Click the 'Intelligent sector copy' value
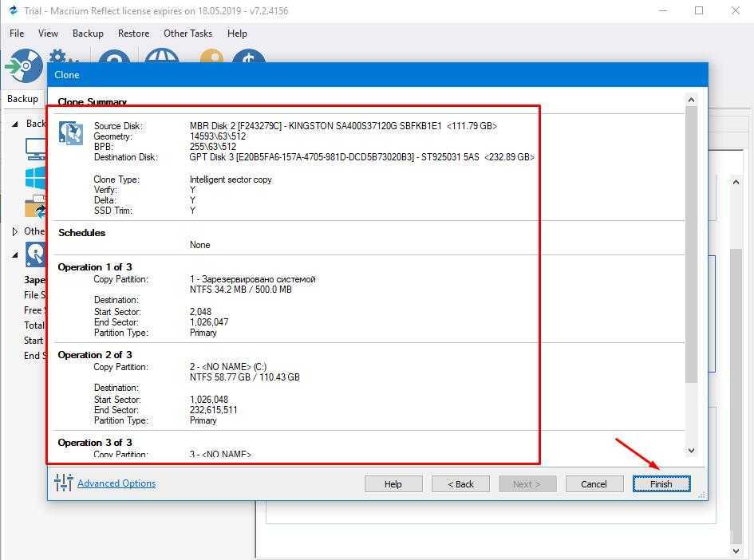 click(231, 179)
